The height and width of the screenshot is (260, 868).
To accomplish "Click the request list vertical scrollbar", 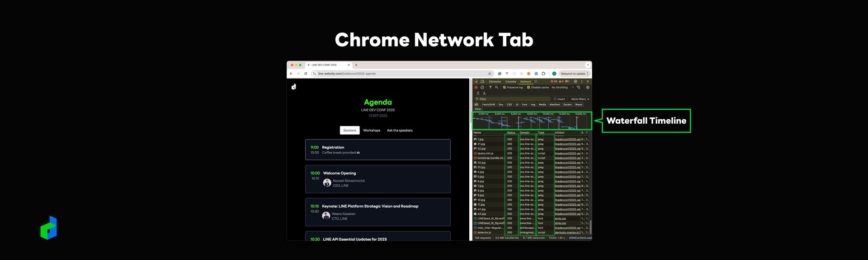I will point(590,227).
